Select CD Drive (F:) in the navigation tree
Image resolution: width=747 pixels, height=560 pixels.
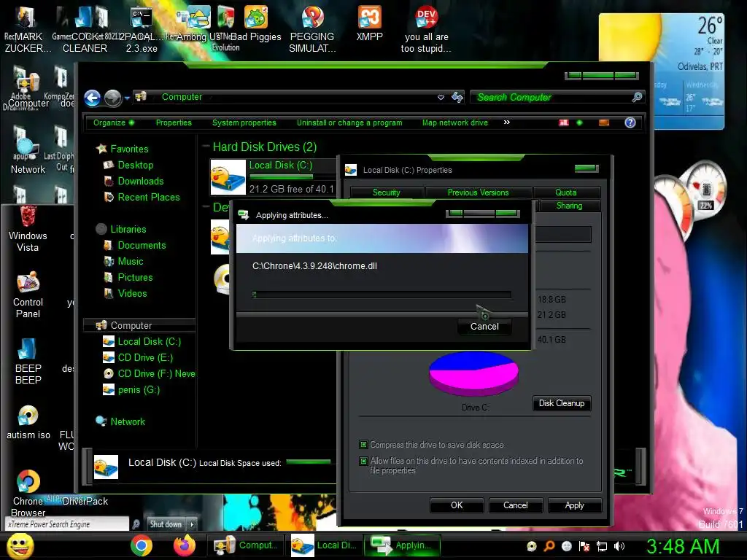tap(149, 374)
